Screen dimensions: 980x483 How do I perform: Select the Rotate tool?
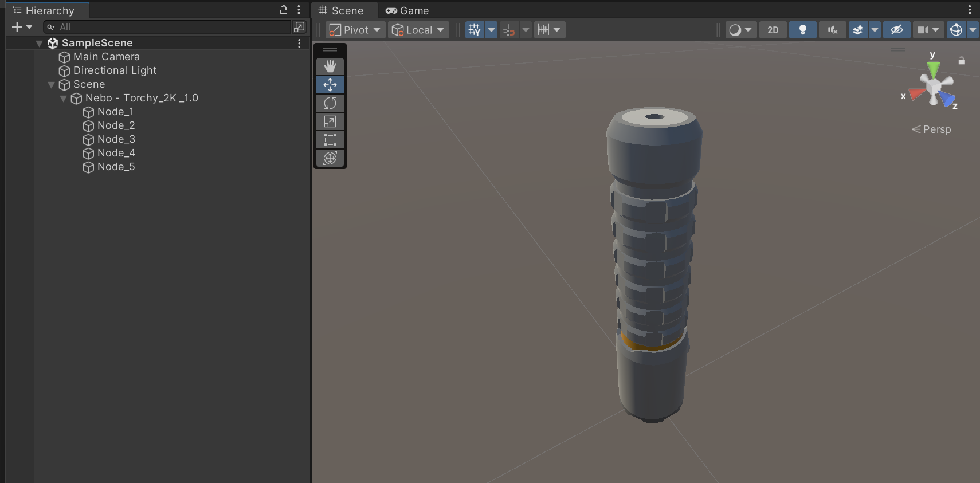[x=330, y=103]
